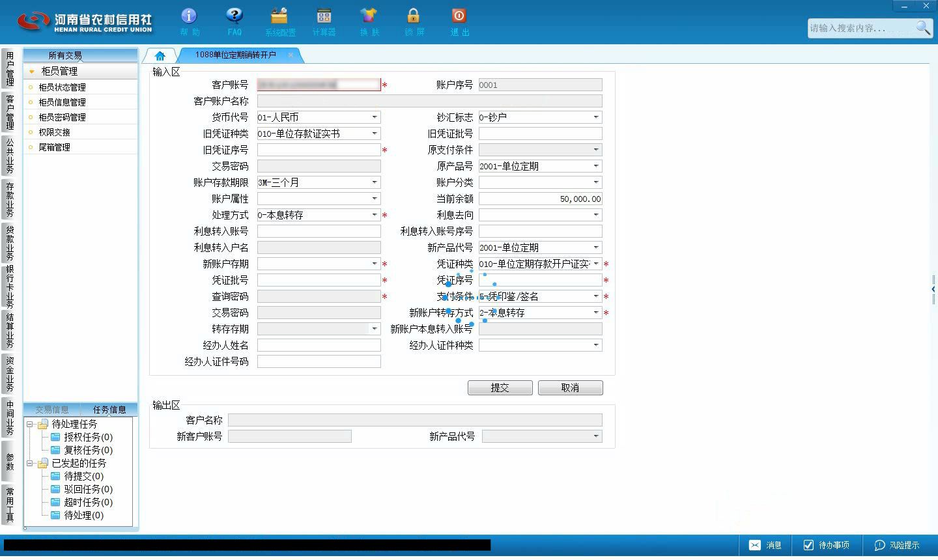Open the 账户属性 dropdown

[x=375, y=199]
